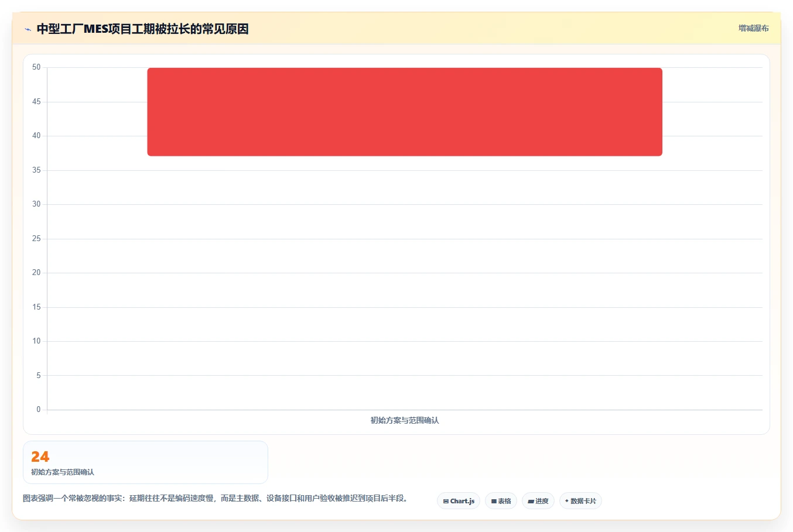
Task: Click the y-axis tick value 15
Action: pyautogui.click(x=36, y=307)
